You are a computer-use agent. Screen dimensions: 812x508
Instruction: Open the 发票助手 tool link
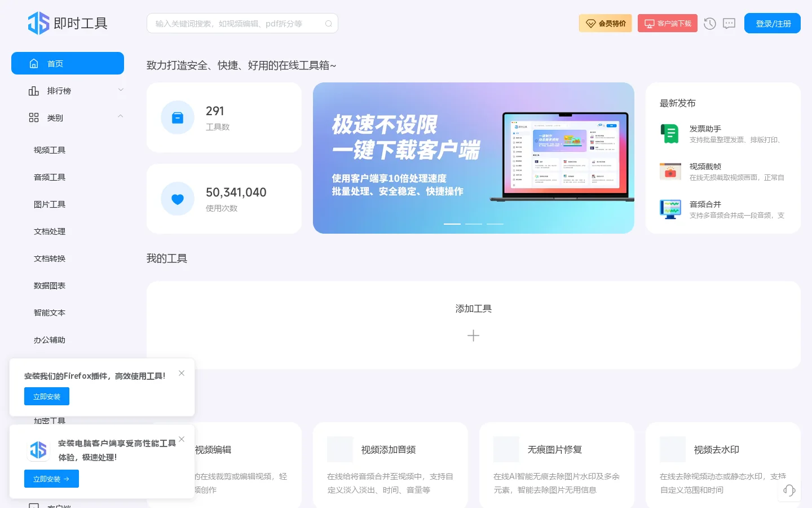(723, 134)
